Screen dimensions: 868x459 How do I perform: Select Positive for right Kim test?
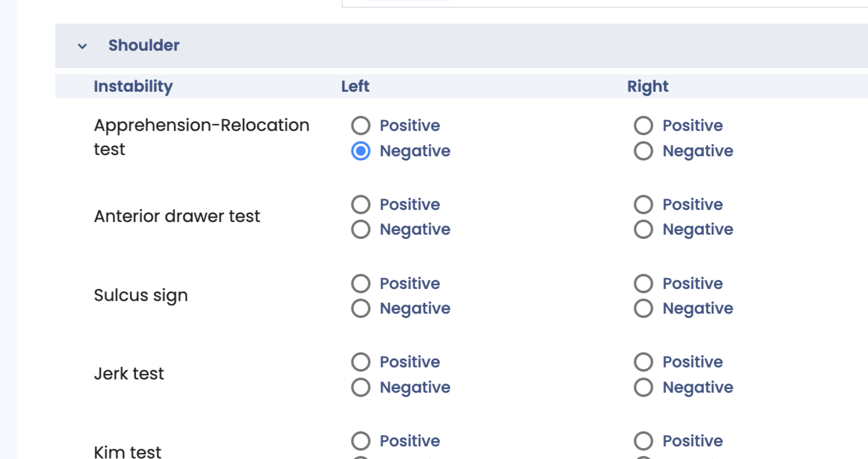(643, 441)
